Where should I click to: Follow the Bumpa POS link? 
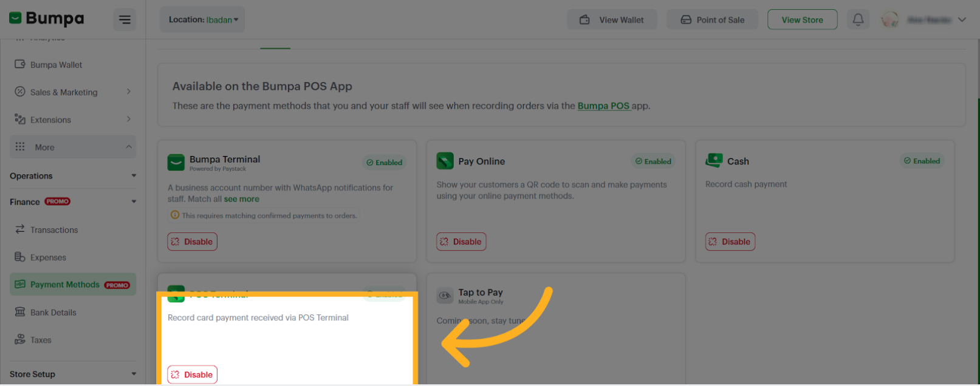click(x=603, y=106)
